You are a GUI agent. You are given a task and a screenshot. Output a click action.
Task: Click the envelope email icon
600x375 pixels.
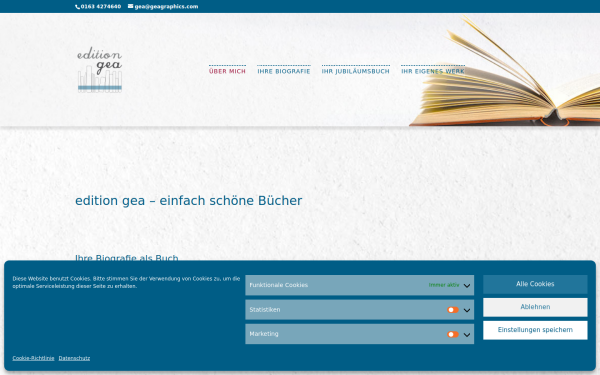(x=130, y=6)
